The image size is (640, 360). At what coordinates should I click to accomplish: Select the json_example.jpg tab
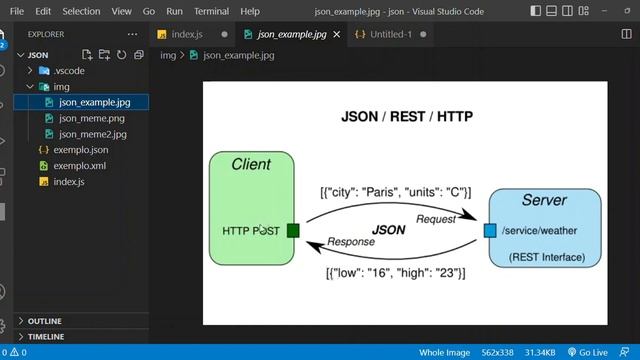tap(291, 34)
